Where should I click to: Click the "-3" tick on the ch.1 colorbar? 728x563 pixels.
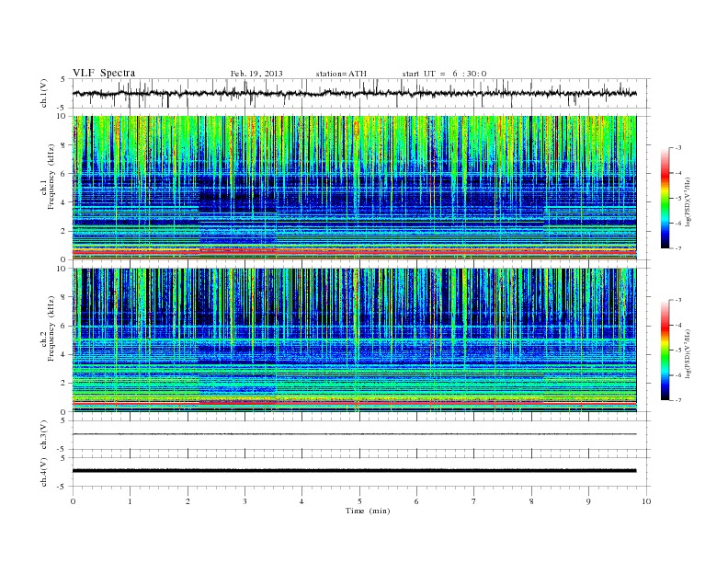[x=677, y=148]
